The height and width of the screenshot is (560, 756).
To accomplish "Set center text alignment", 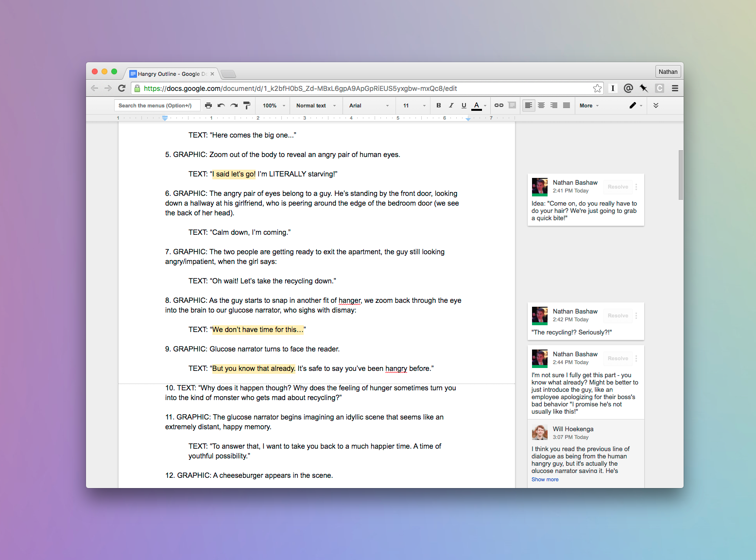I will point(541,105).
